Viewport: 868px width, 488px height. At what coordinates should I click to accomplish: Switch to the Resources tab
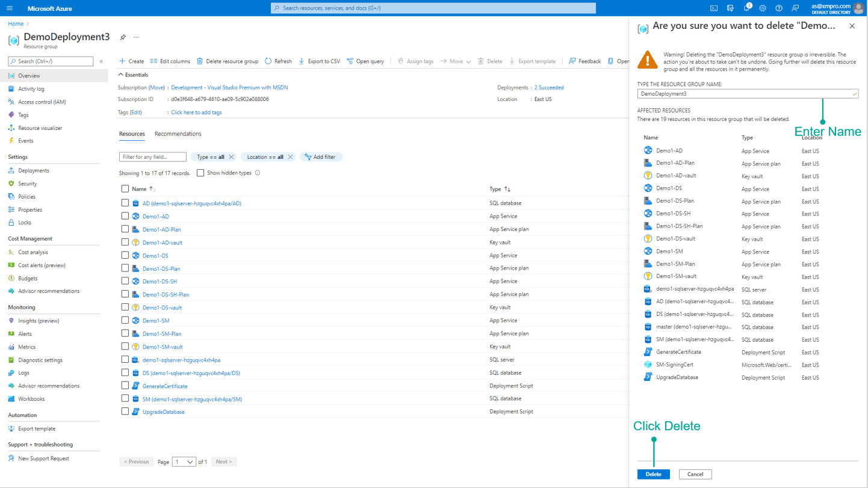tap(132, 134)
